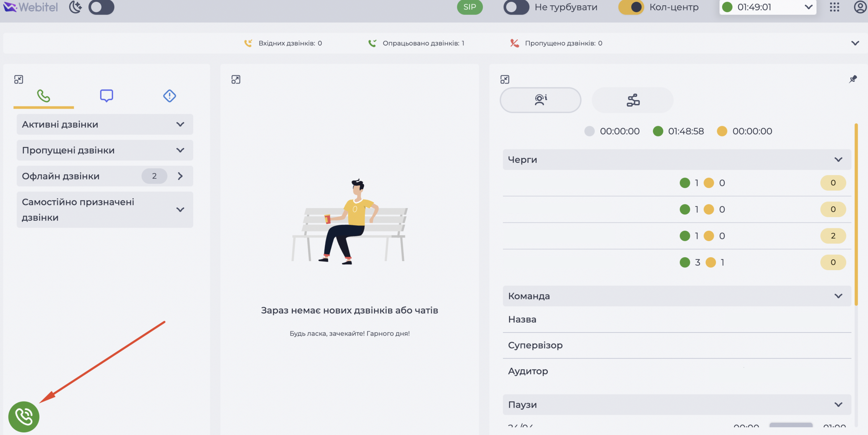This screenshot has width=868, height=435.
Task: Click the empty-state bench illustration
Action: click(349, 221)
